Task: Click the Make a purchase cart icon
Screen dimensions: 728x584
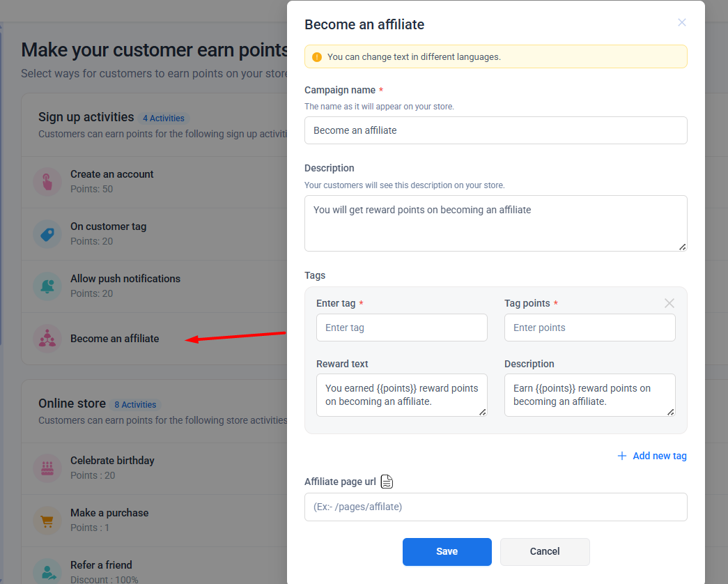Action: pyautogui.click(x=47, y=520)
